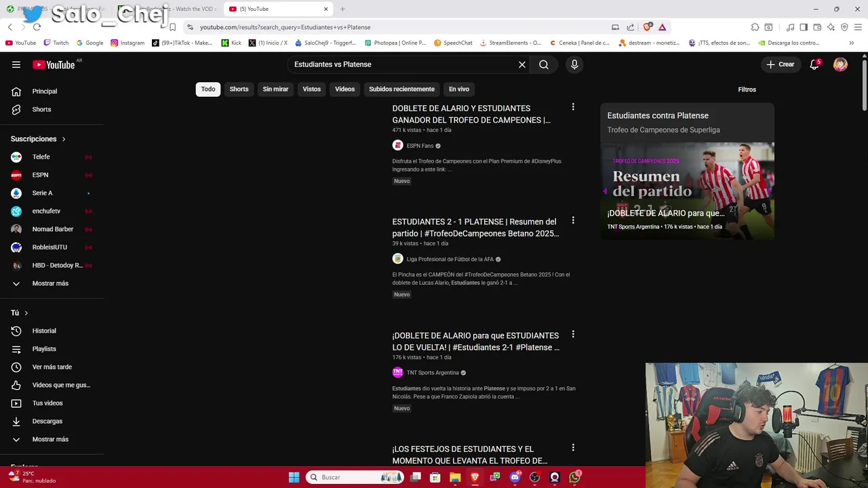Viewport: 868px width, 488px height.
Task: Click the address bar URL
Action: click(285, 27)
